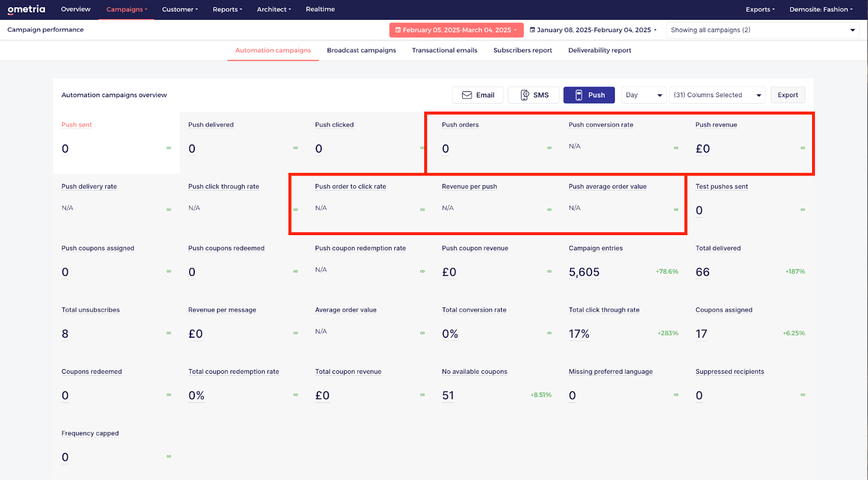Expand the Architect menu
This screenshot has height=480, width=868.
click(274, 10)
